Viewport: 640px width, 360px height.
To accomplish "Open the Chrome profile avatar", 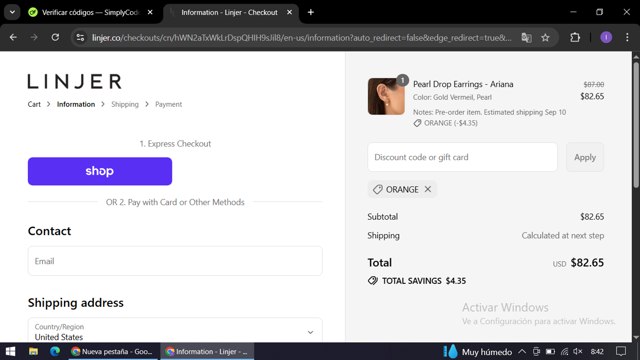I will coord(606,38).
